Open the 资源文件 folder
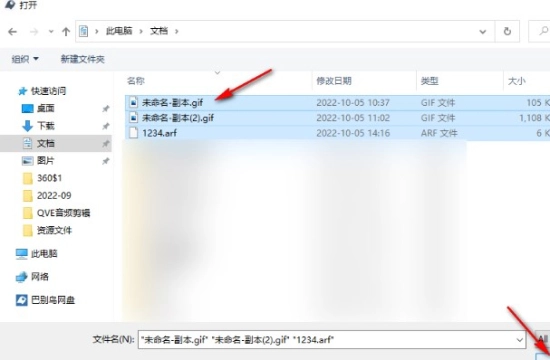Image resolution: width=550 pixels, height=360 pixels. coord(54,231)
